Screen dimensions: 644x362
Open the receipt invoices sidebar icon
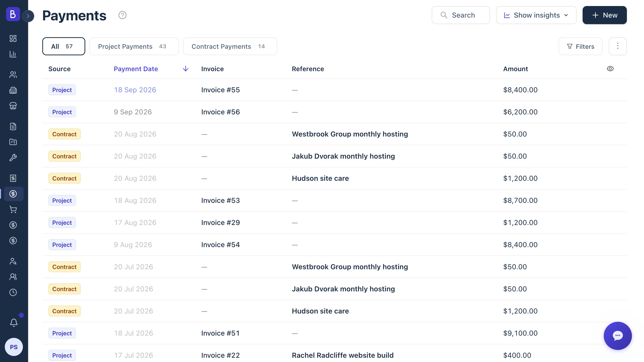coord(13,178)
